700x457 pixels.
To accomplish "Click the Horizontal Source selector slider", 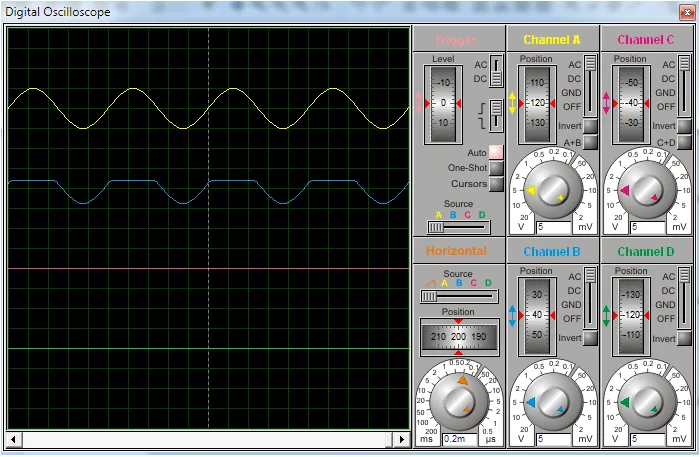I will coord(459,296).
